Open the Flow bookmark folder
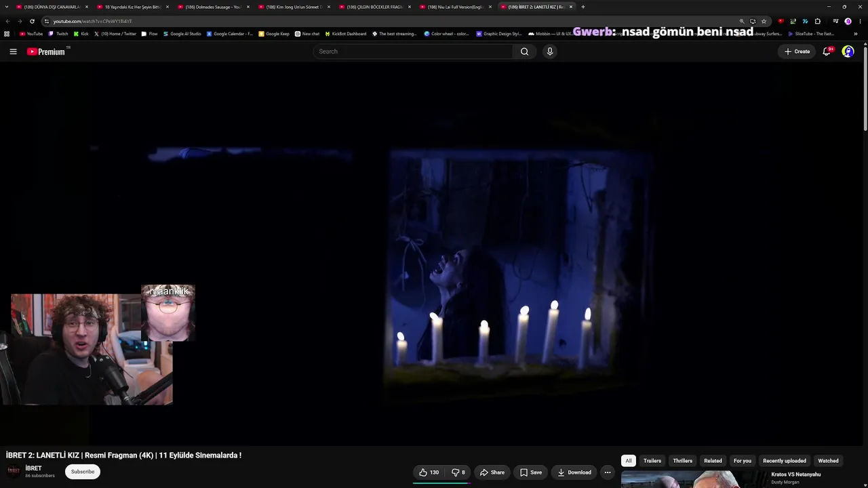Screen dimensions: 868x488 150,33
